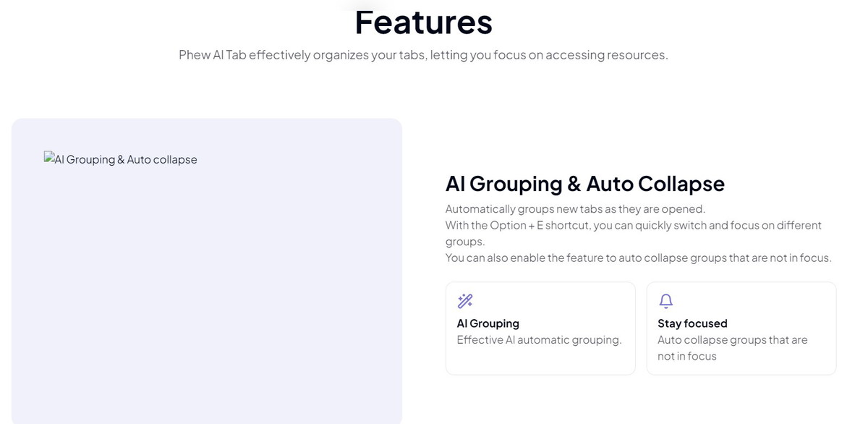Click the broken image icon in lavender panel

click(x=49, y=157)
